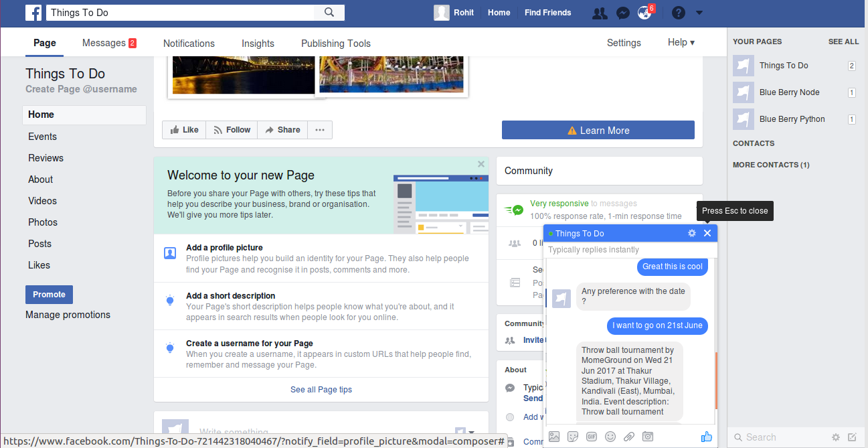Open Events in the left page menu

[x=42, y=137]
